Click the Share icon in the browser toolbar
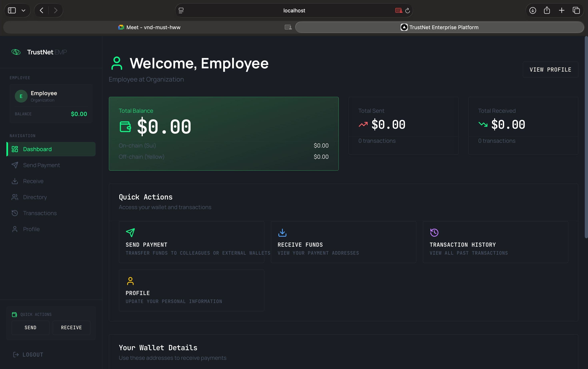 pyautogui.click(x=547, y=10)
